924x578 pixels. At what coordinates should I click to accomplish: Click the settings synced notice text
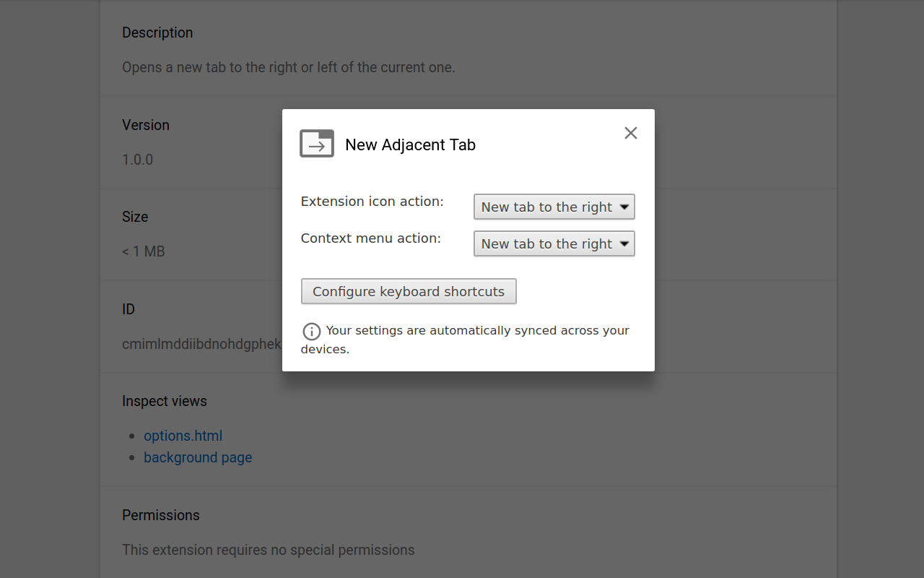click(x=477, y=331)
